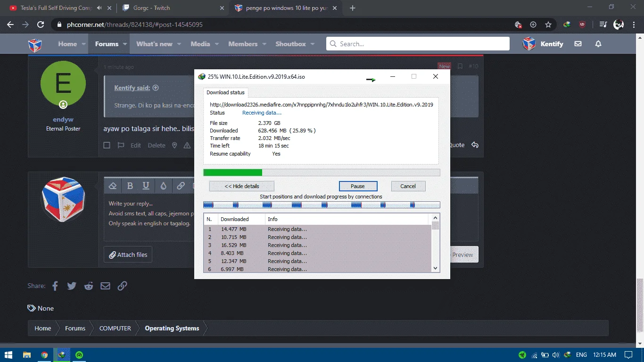Copy thread link with the chain share icon
Image resolution: width=644 pixels, height=362 pixels.
(x=122, y=286)
